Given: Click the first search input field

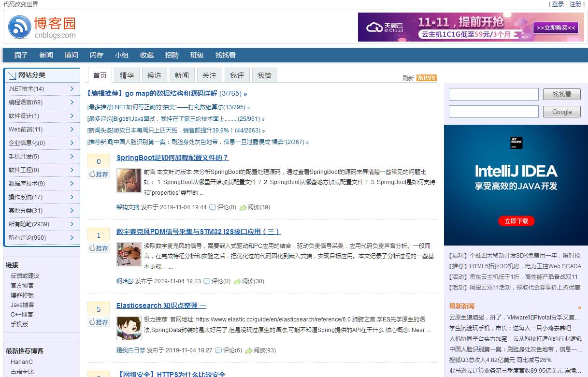Looking at the screenshot, I should 493,94.
